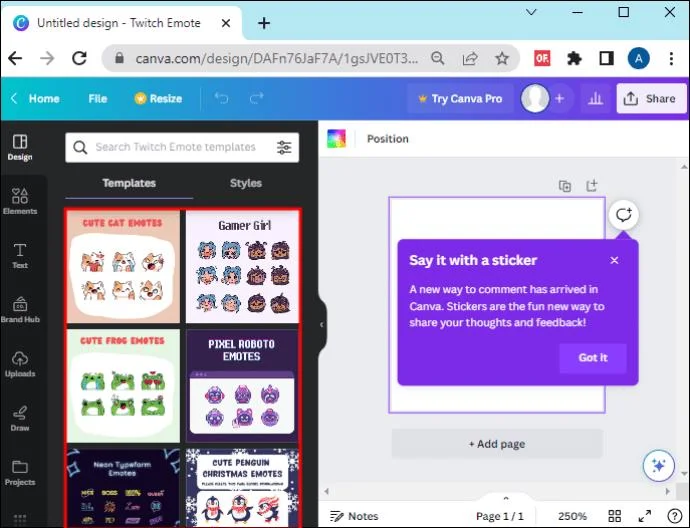Add a comment using the comment bubble icon
This screenshot has height=528, width=690.
coord(624,215)
